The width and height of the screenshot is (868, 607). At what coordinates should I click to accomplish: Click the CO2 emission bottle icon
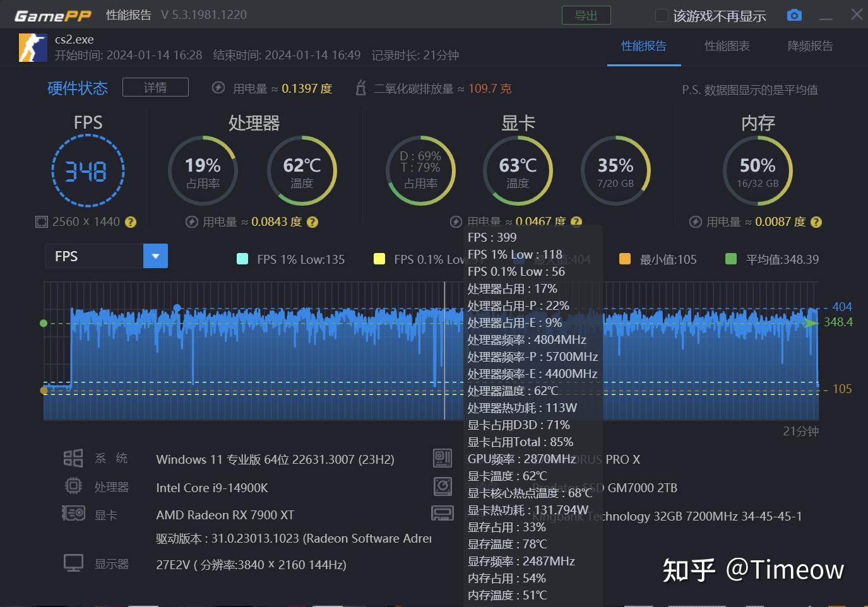(x=360, y=88)
